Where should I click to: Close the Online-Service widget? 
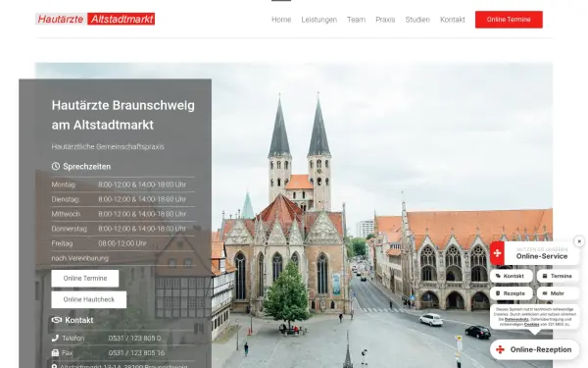(x=579, y=241)
